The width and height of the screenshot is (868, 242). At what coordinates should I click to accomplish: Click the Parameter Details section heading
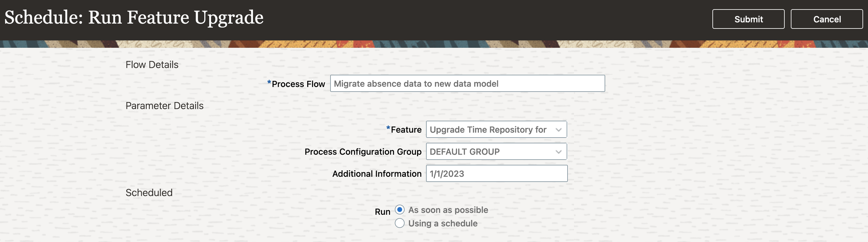[x=164, y=106]
